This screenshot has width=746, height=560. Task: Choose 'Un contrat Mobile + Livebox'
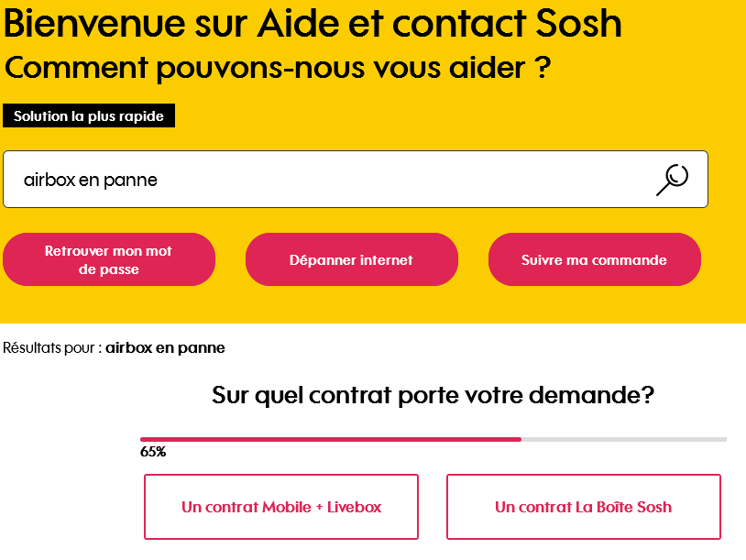point(281,507)
